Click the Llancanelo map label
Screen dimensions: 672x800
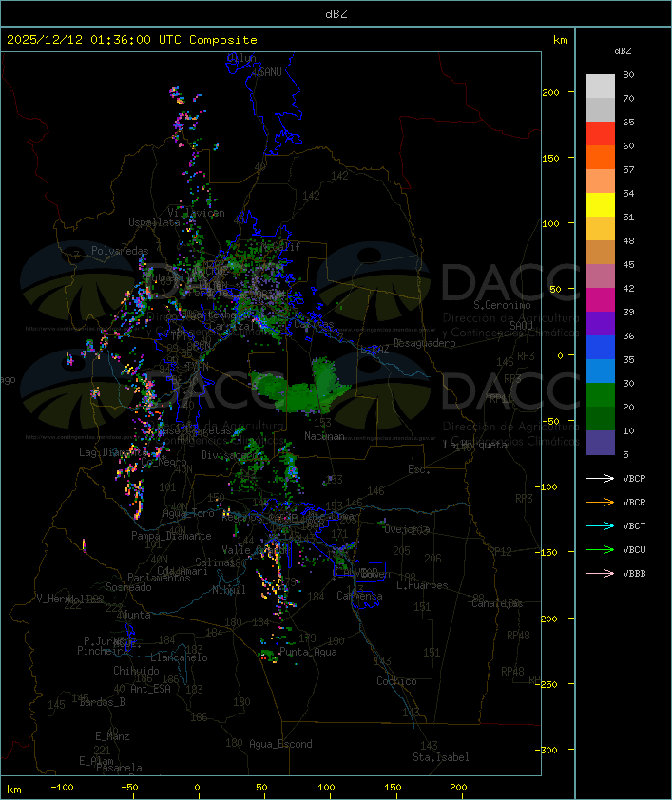(179, 657)
